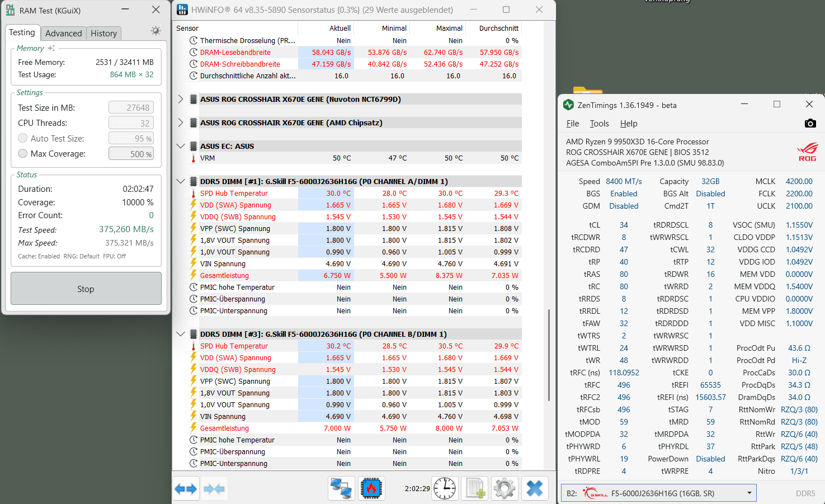The image size is (825, 504).
Task: Click thermometer icon beside VRM row
Action: (x=194, y=158)
